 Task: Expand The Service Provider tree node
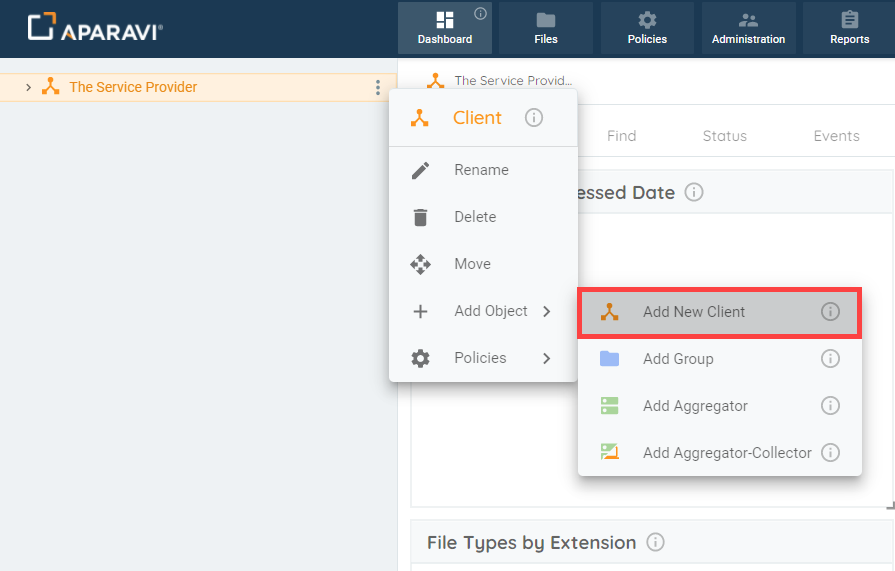[29, 87]
